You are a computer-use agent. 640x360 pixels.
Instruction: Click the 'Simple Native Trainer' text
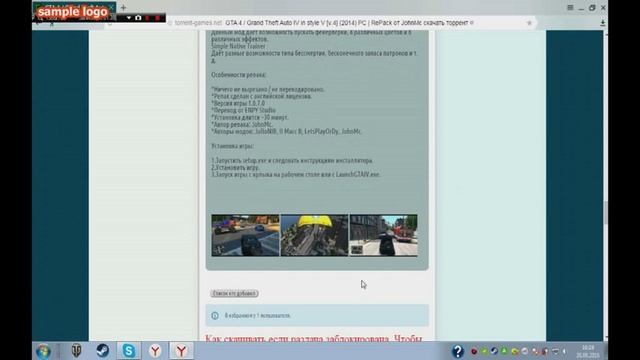(x=238, y=46)
